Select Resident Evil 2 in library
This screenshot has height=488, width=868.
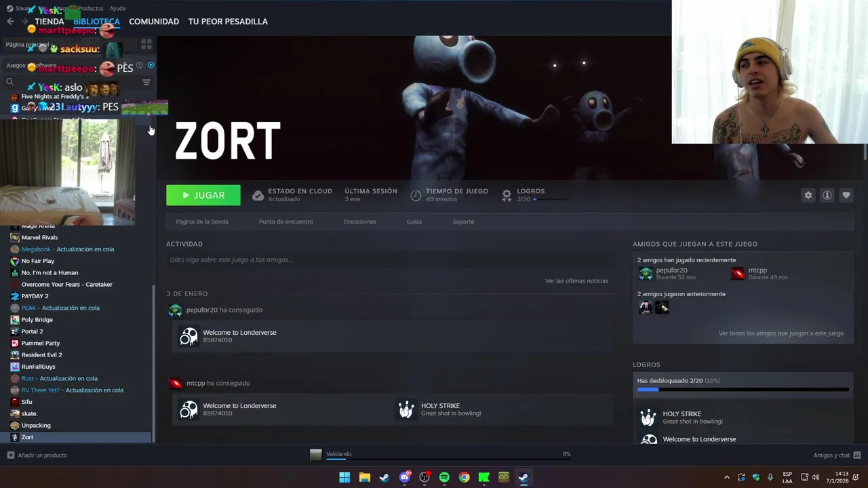41,355
